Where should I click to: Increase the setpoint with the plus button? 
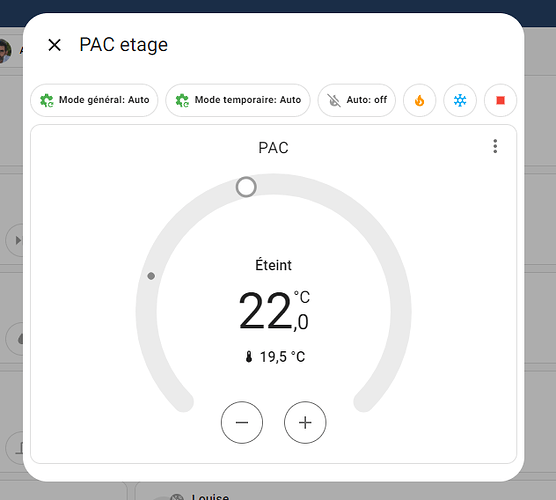coord(305,422)
